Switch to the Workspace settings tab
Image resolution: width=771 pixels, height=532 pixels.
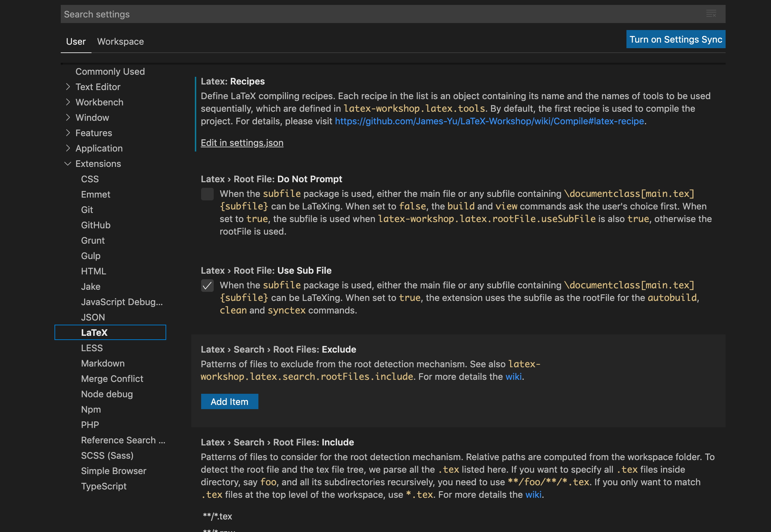click(x=120, y=42)
